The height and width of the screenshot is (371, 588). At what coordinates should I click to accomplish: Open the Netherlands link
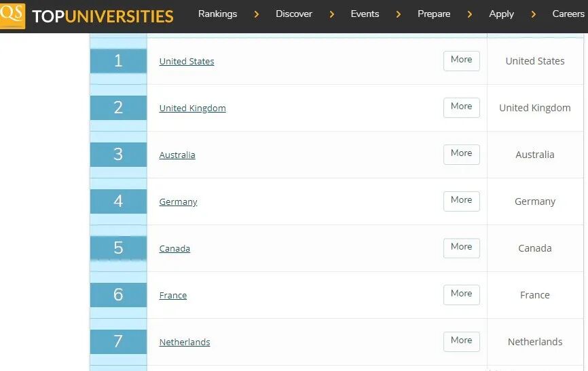185,343
